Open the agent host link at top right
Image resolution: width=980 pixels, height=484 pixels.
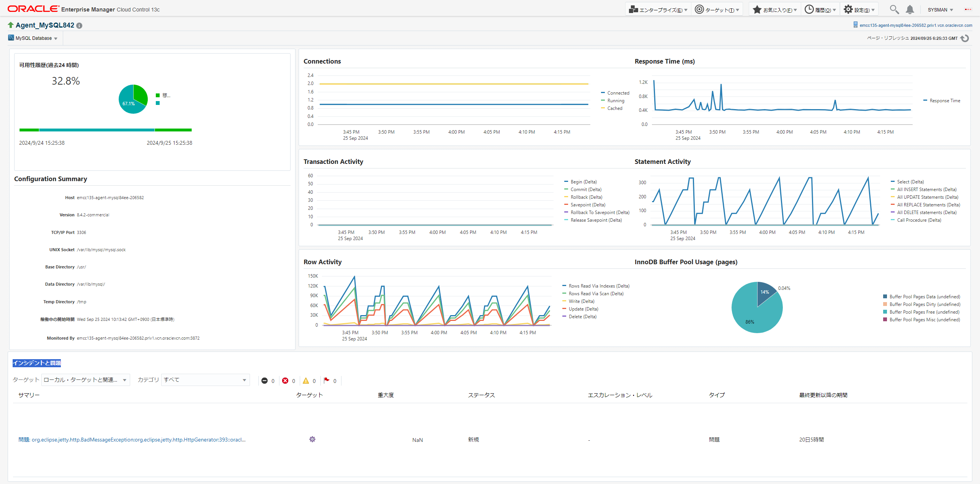(916, 25)
